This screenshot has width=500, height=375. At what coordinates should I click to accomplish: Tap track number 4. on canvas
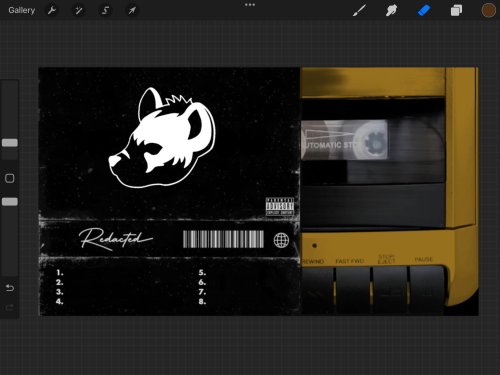[60, 302]
